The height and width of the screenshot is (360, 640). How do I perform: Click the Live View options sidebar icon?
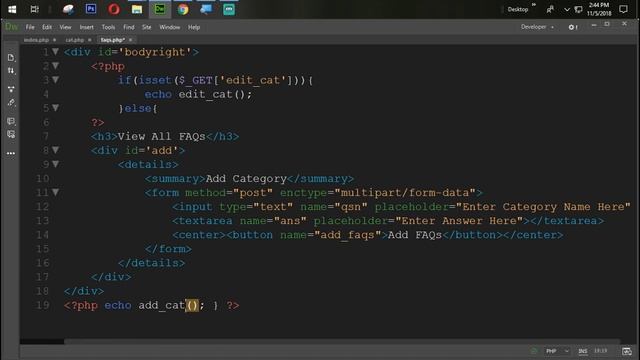11,89
